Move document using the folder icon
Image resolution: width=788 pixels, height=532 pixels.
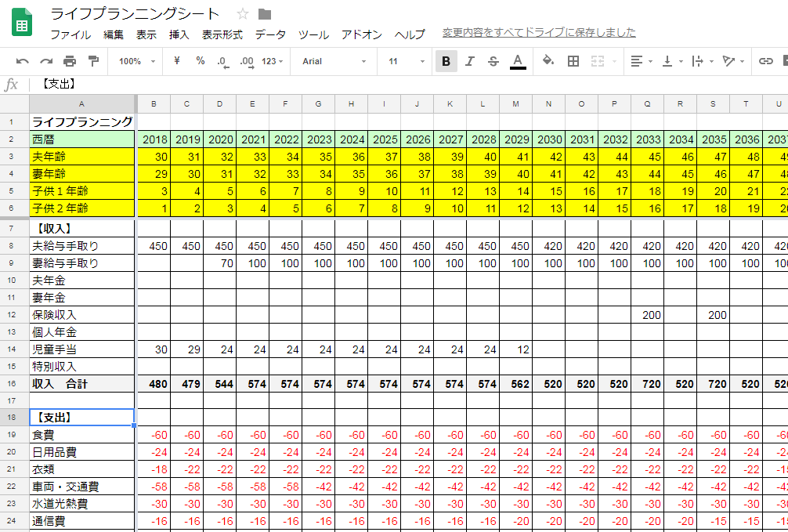tap(265, 14)
